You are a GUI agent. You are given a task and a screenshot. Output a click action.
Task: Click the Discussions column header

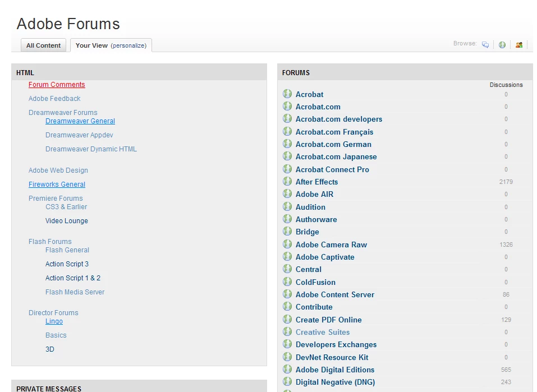(x=506, y=85)
